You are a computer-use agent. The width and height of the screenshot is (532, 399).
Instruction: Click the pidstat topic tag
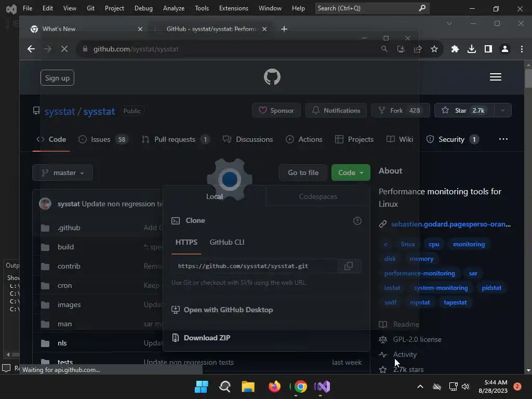click(491, 288)
